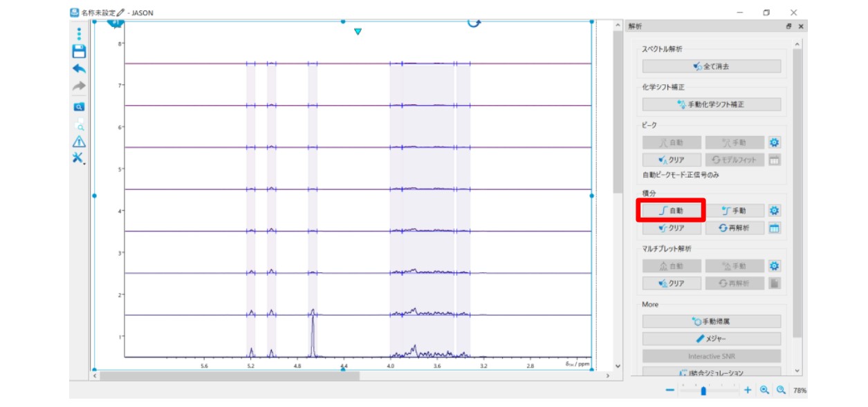Click the 積分 手動 button
Image resolution: width=868 pixels, height=407 pixels.
(734, 211)
